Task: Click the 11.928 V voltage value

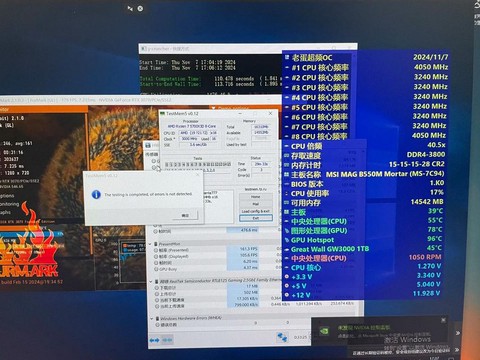Action: (x=426, y=293)
